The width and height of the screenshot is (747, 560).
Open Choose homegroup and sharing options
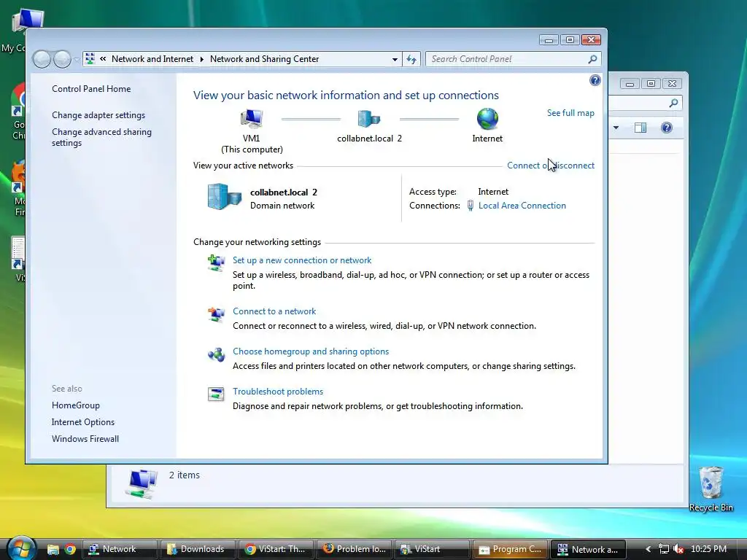pos(311,351)
